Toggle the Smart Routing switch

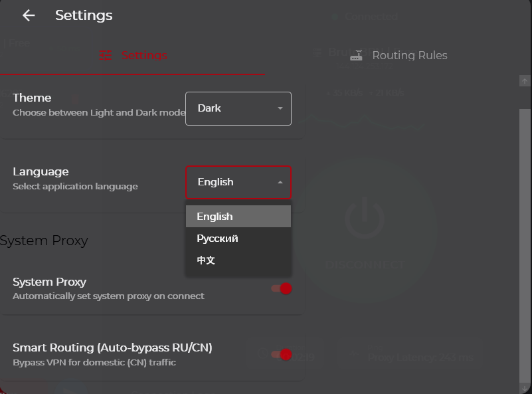click(x=282, y=355)
